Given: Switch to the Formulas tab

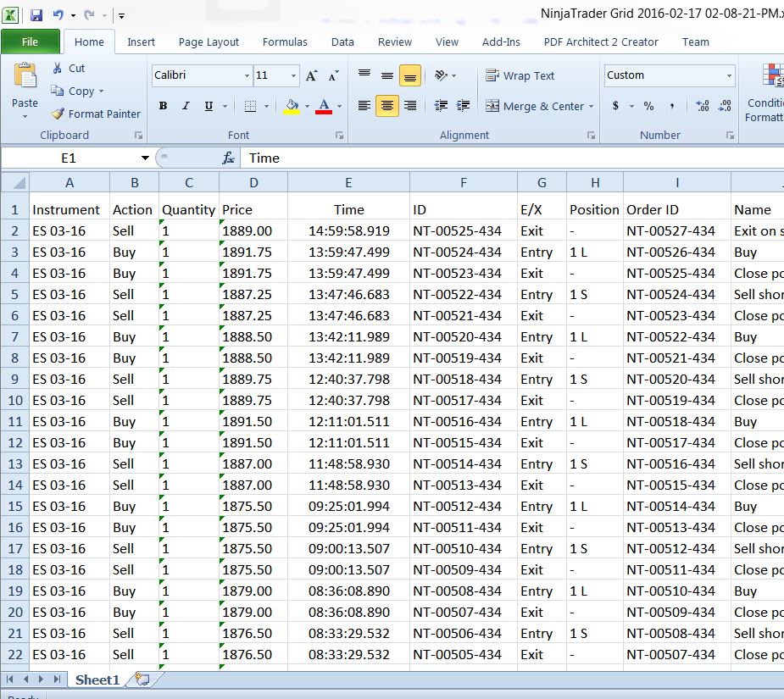Looking at the screenshot, I should [285, 42].
